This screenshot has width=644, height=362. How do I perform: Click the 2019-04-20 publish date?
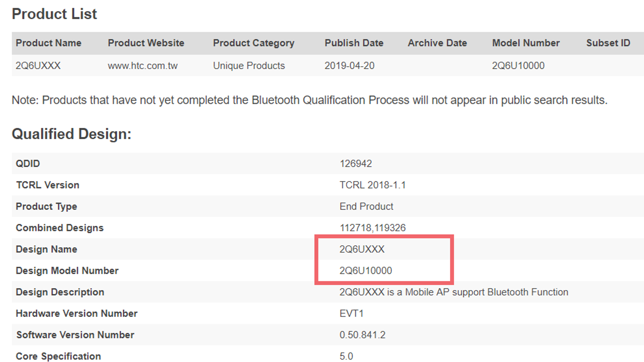tap(349, 66)
